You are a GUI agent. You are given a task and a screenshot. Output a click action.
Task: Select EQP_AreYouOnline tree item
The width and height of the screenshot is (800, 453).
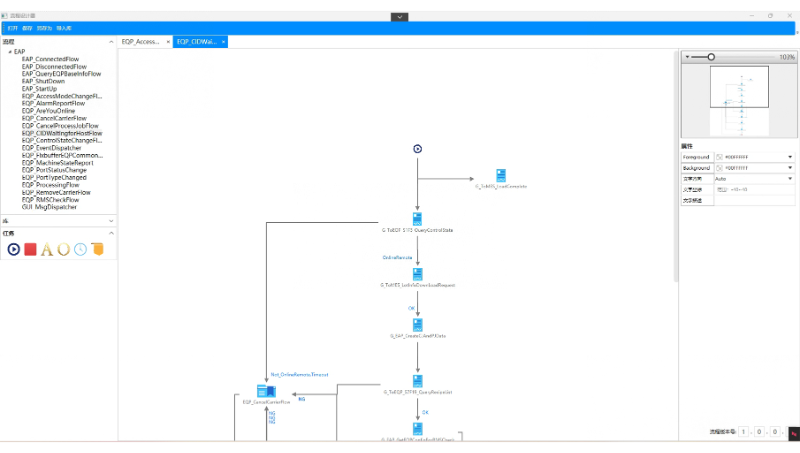tap(48, 111)
